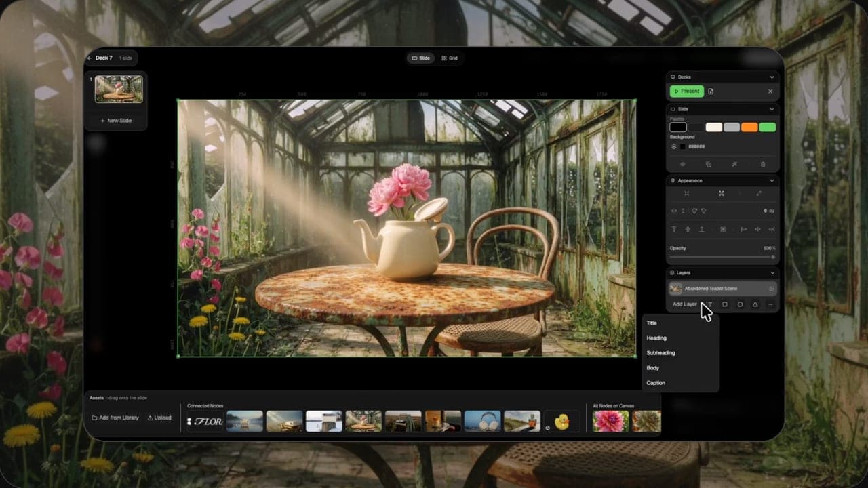Collapse the Decks panel
Image resolution: width=868 pixels, height=488 pixels.
click(x=771, y=77)
